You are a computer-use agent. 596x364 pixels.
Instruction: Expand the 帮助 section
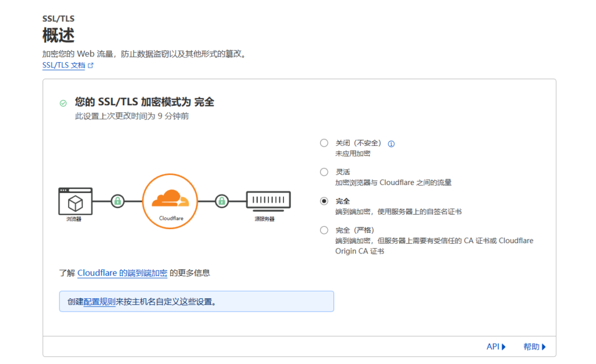click(x=534, y=347)
